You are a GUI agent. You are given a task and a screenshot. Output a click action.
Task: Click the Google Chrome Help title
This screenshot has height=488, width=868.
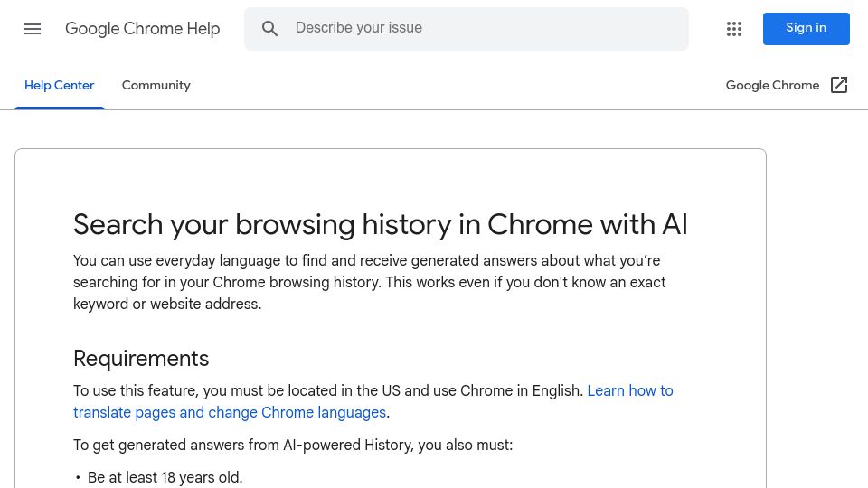coord(142,29)
